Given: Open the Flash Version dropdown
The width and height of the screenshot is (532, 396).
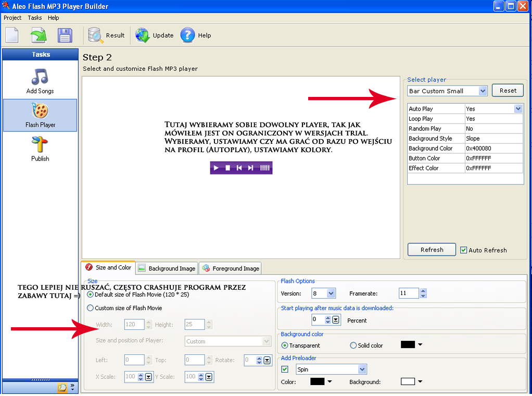Looking at the screenshot, I should click(323, 293).
